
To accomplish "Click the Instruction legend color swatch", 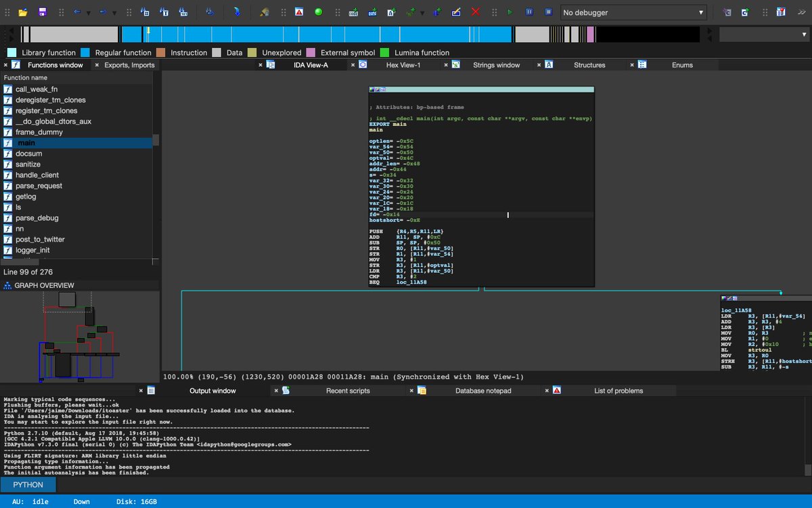I will 160,53.
